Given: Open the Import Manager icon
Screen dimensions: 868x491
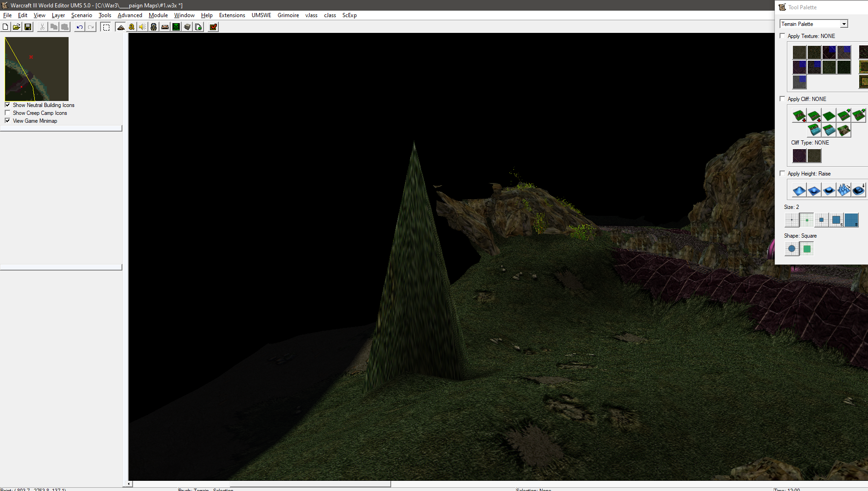Looking at the screenshot, I should [198, 27].
